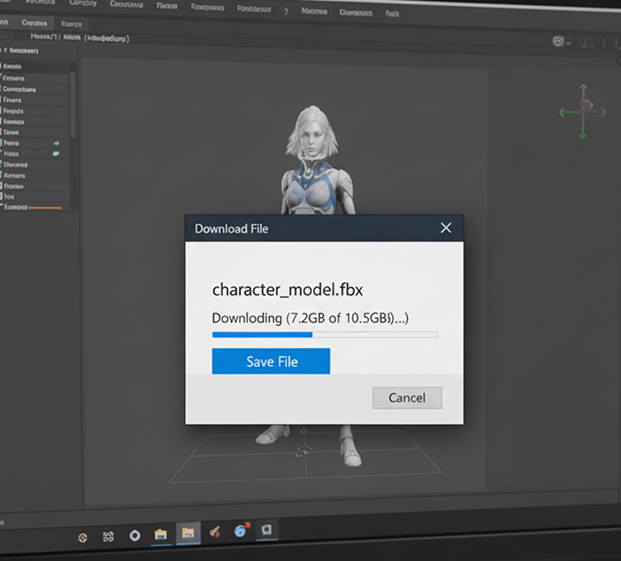Switch to the last tab in the top-left tab row
This screenshot has width=621, height=561.
[71, 23]
